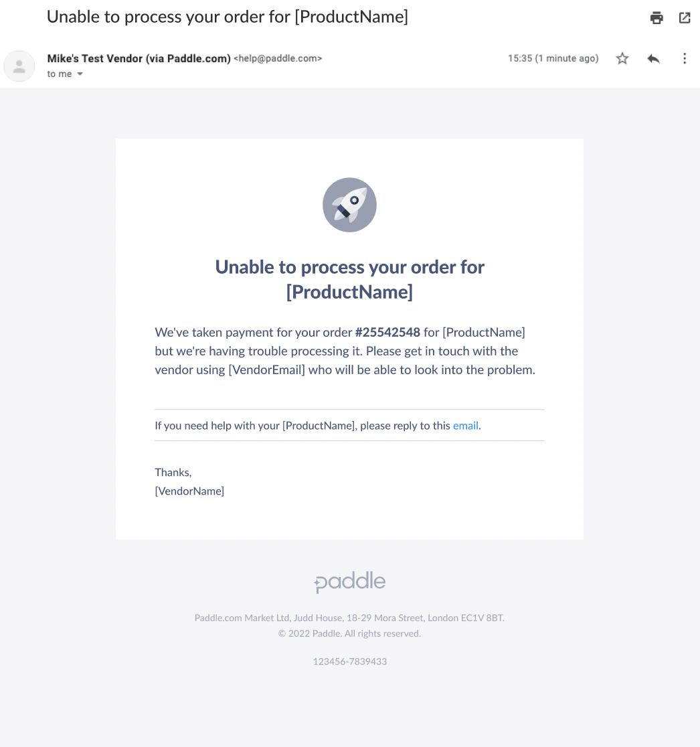Reply to the email using arrow icon
This screenshot has width=700, height=747.
click(x=653, y=59)
